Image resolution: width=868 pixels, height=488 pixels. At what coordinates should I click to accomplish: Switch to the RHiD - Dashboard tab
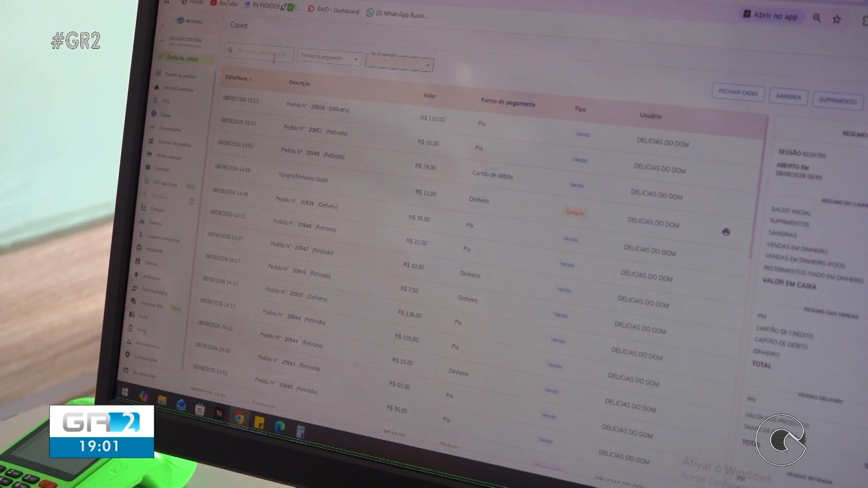(x=333, y=10)
